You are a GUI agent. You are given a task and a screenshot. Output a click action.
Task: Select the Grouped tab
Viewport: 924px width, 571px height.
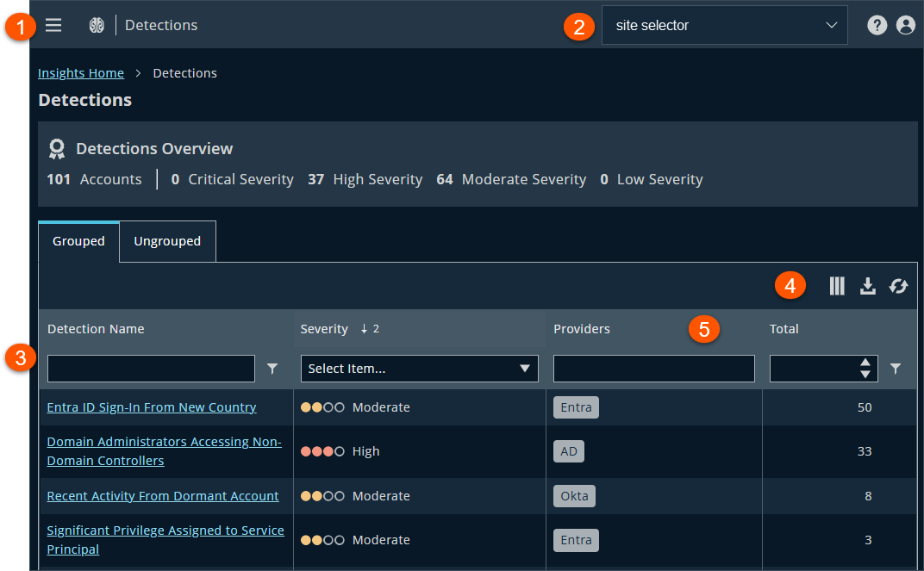coord(78,241)
